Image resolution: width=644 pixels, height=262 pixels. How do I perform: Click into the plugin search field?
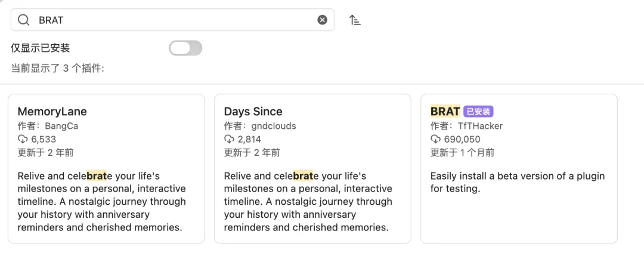(x=173, y=20)
